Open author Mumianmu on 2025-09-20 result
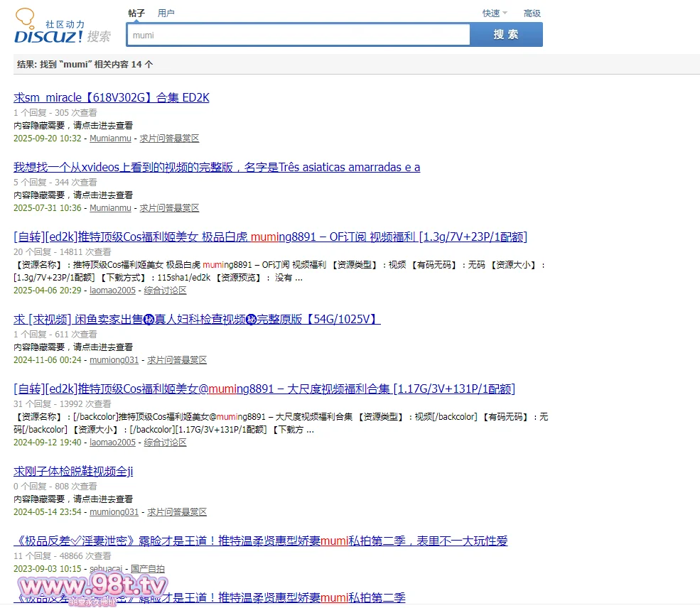 (x=110, y=139)
